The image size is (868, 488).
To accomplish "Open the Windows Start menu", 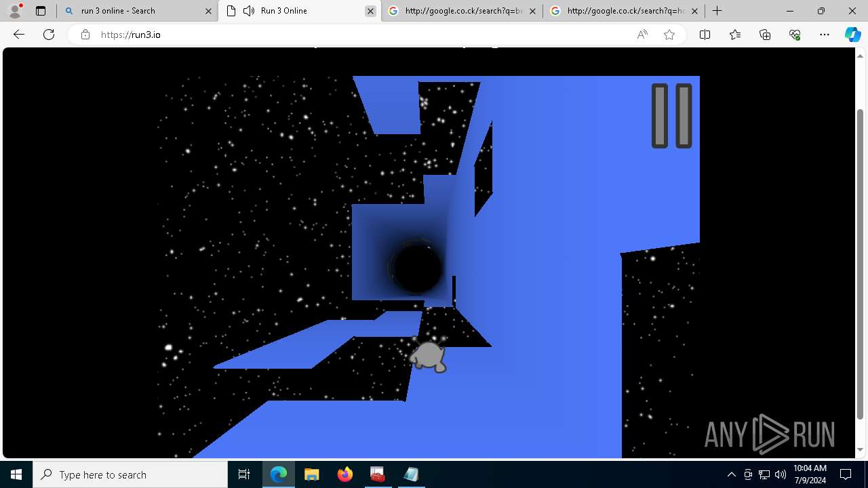I will click(16, 474).
